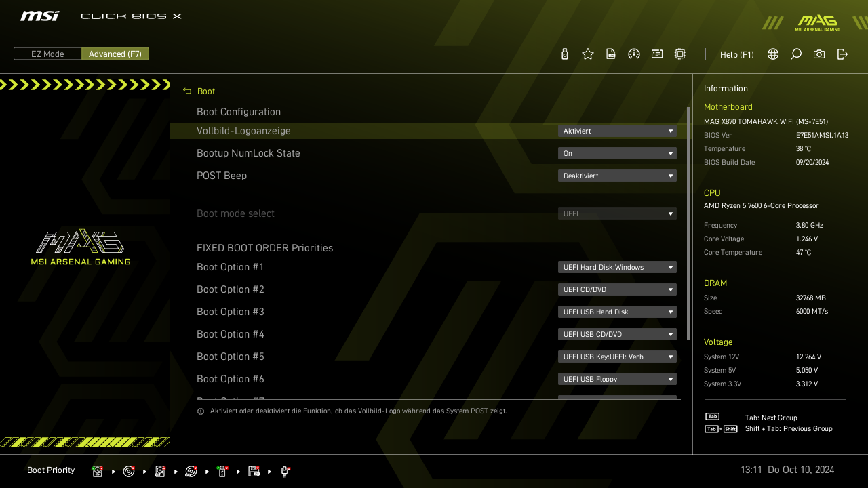Select the first hard disk boot priority icon
Image resolution: width=868 pixels, height=488 pixels.
point(98,471)
